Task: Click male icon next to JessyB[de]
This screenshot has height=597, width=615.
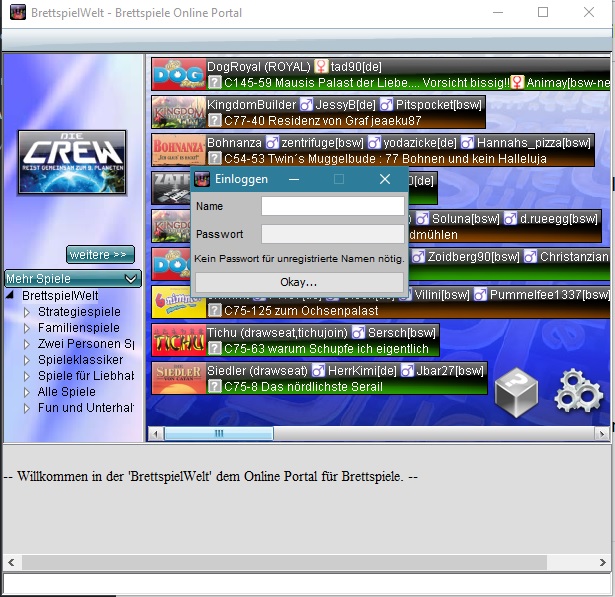Action: [306, 104]
